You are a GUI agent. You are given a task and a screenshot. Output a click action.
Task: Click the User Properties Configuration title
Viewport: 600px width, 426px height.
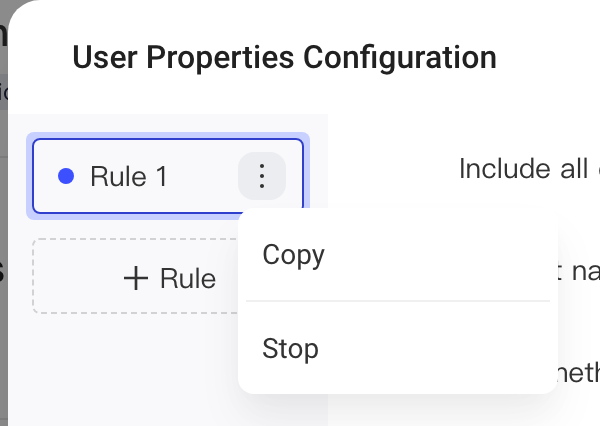tap(284, 58)
